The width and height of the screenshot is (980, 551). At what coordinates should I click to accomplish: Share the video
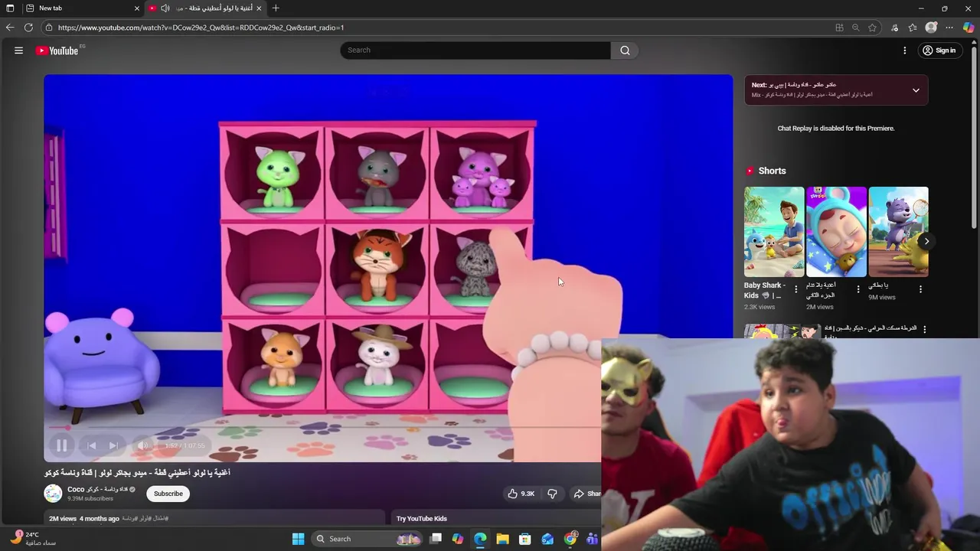tap(587, 494)
